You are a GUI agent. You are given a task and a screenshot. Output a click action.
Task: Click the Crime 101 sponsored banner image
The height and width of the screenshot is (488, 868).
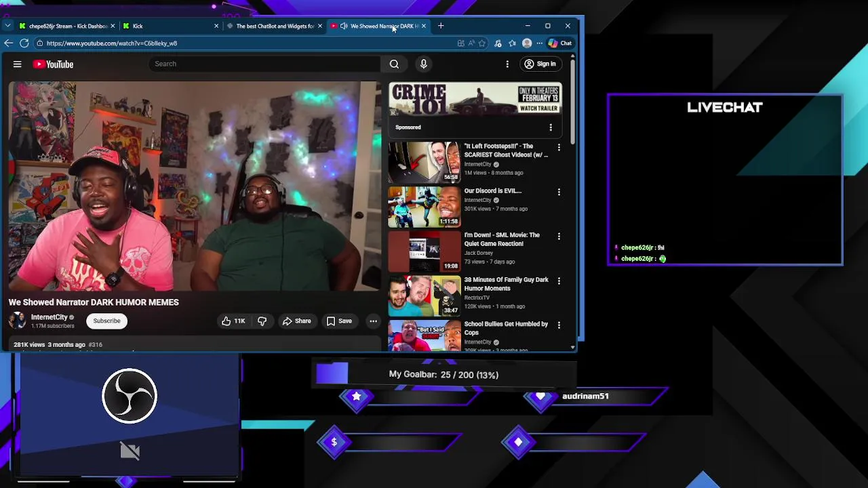(x=475, y=100)
